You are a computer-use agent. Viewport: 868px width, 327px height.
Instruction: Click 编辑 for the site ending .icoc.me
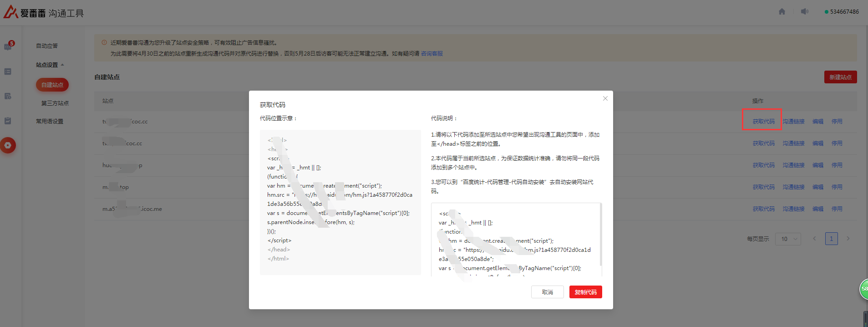(x=818, y=209)
